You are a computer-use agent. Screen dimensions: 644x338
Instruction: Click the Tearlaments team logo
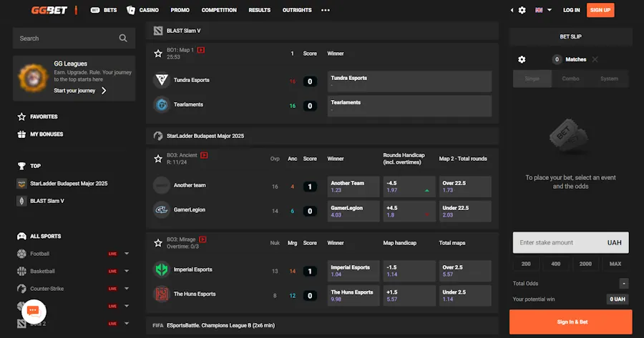(162, 104)
